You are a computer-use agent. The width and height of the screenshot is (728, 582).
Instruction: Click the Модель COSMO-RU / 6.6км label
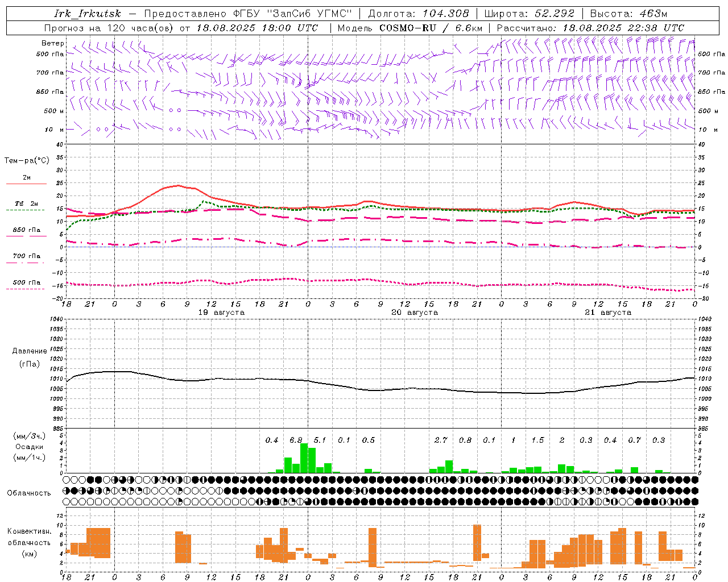[x=410, y=28]
